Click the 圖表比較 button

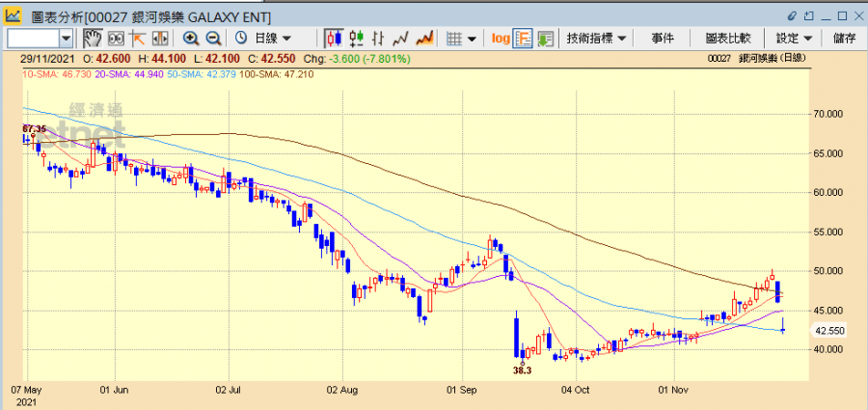tap(728, 39)
